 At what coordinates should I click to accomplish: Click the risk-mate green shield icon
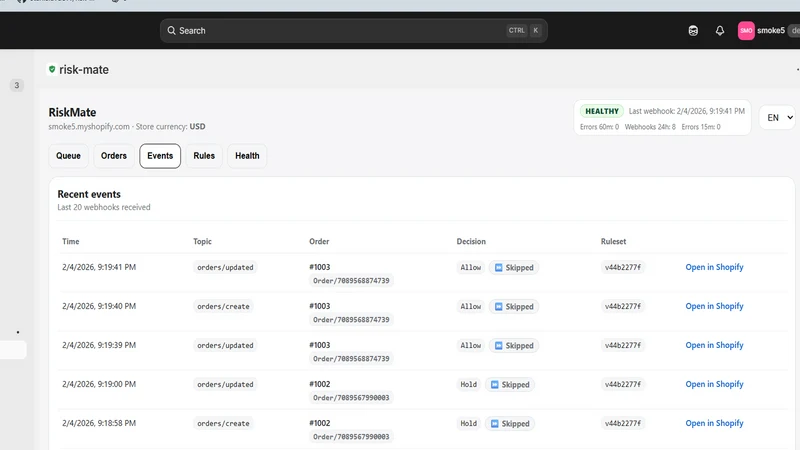[x=52, y=69]
